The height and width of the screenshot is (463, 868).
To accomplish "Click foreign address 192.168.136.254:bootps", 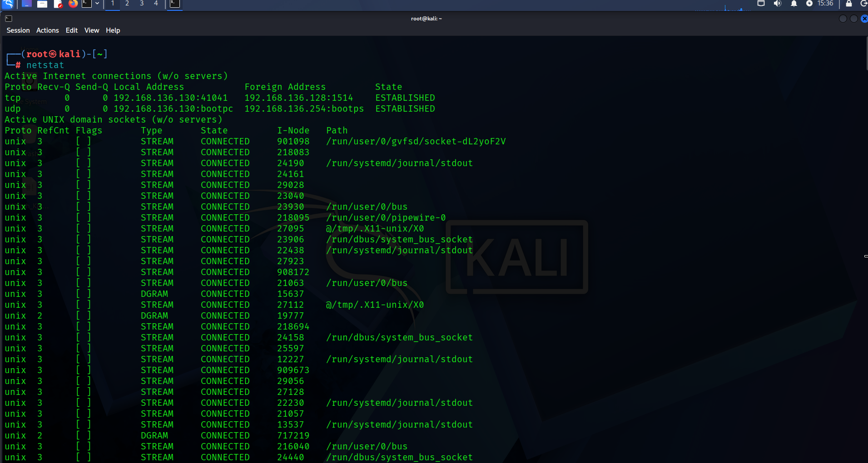I will pyautogui.click(x=304, y=109).
